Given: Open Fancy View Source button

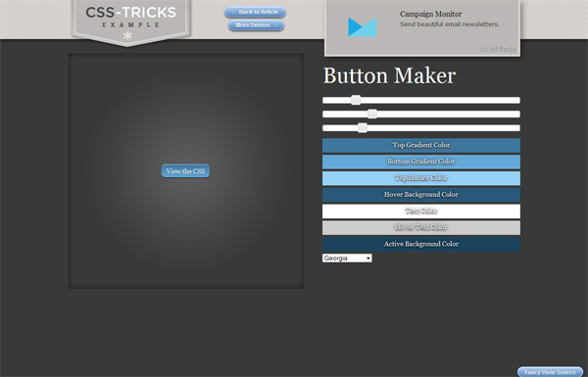Looking at the screenshot, I should 550,372.
